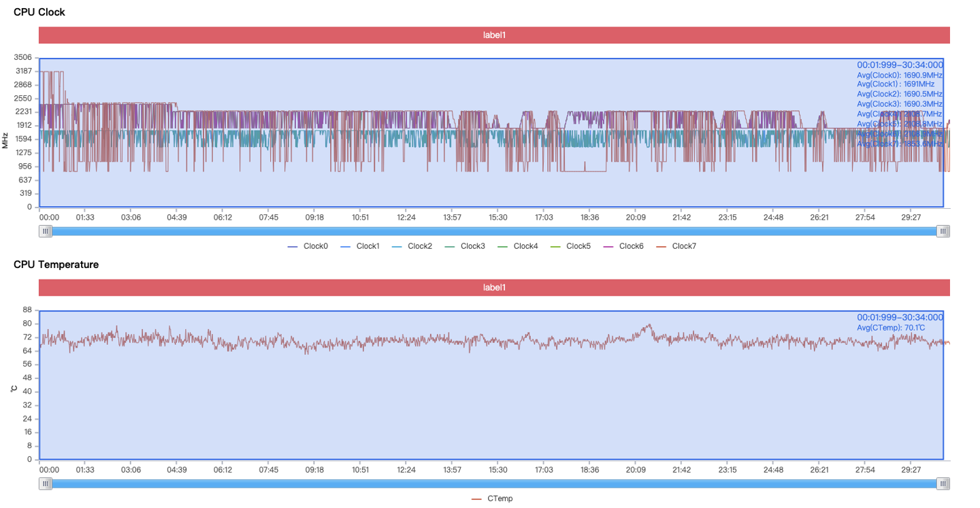Click the CPU Temperature zoom slider track
Screen dimensions: 980x508
[494, 484]
